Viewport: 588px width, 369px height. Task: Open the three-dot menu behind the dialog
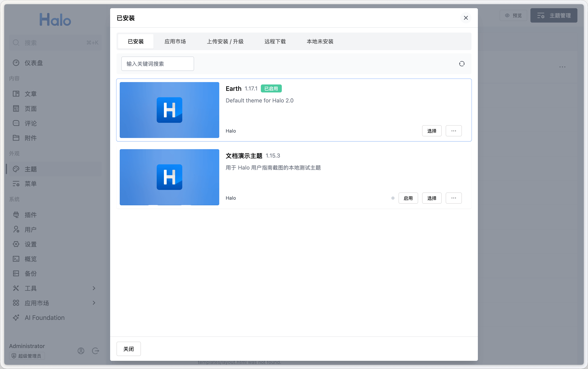tap(562, 67)
